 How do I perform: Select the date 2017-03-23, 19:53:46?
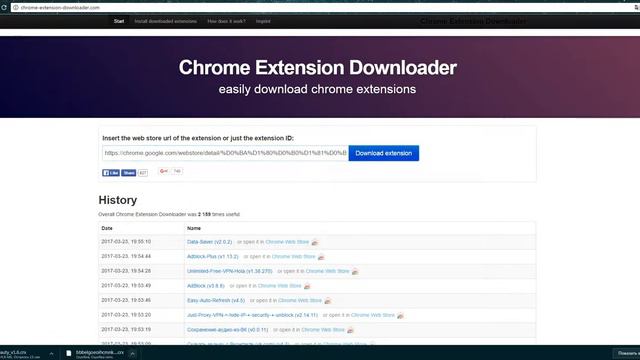(x=126, y=300)
